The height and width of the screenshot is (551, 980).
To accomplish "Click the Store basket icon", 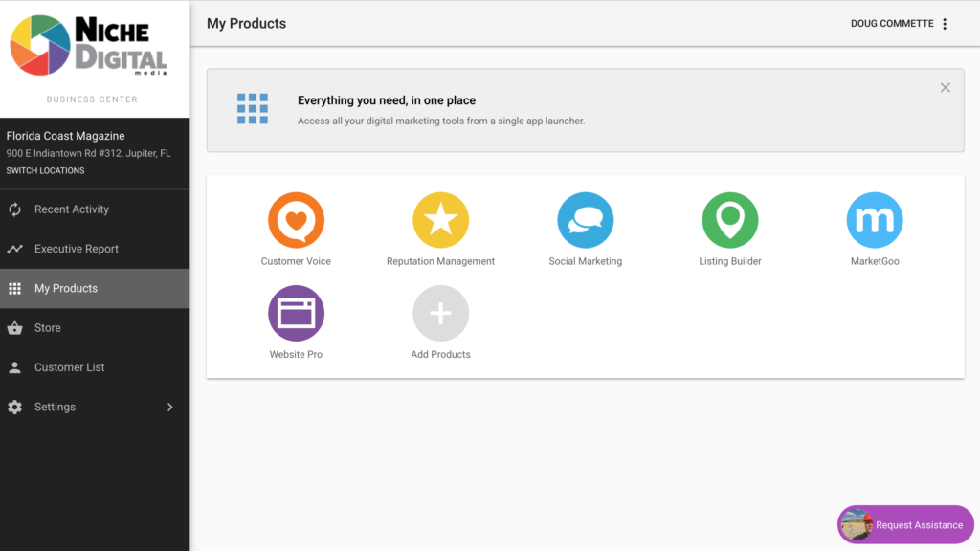I will (15, 328).
